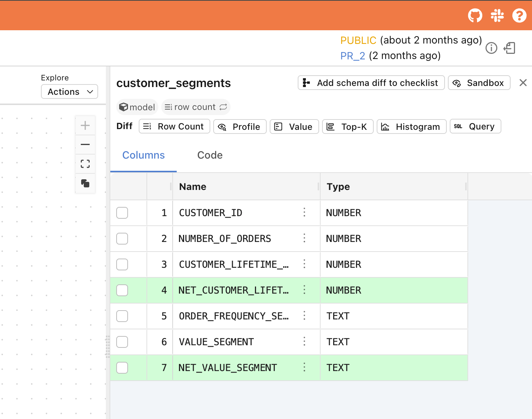532x419 pixels.
Task: Open the GitHub icon link
Action: tap(475, 15)
